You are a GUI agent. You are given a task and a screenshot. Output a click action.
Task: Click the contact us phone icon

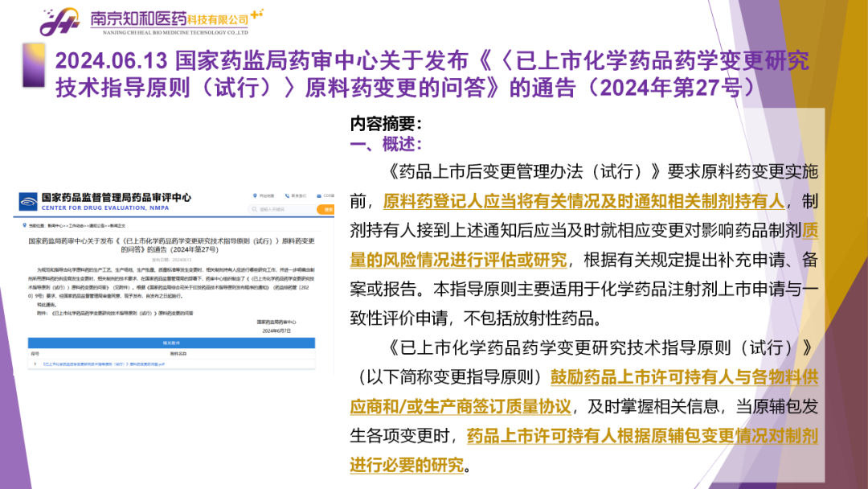tap(285, 195)
